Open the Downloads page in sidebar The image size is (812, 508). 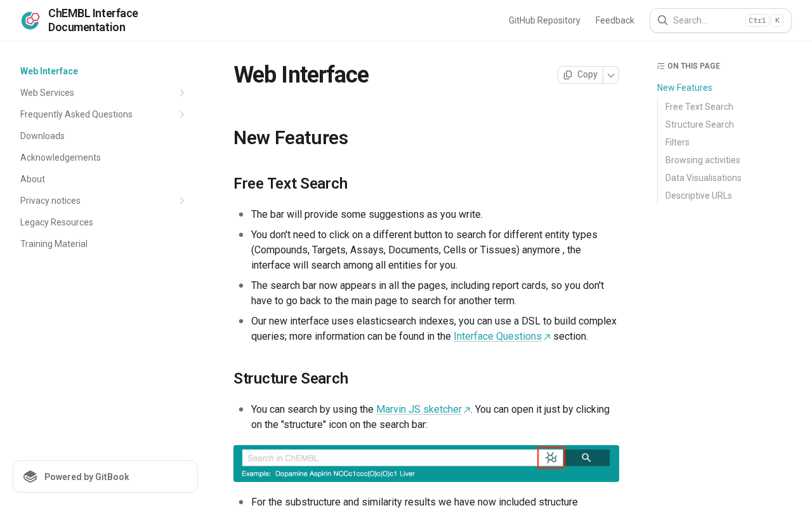coord(43,136)
